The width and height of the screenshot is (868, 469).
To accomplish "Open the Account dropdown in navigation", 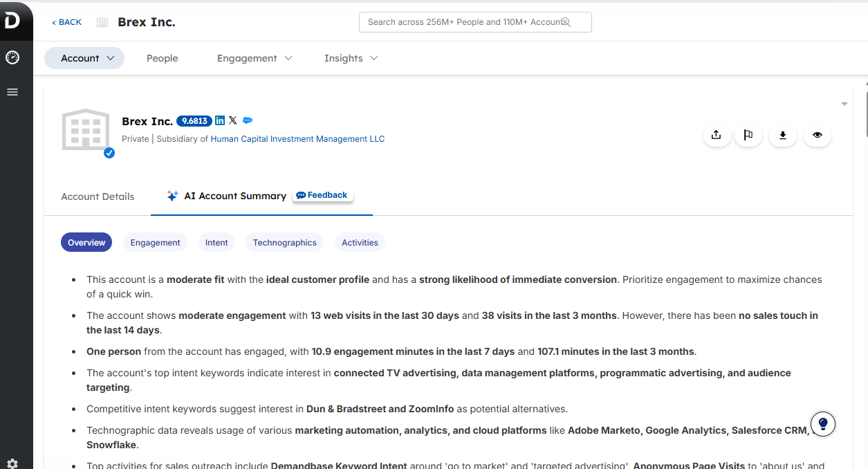I will pos(84,58).
